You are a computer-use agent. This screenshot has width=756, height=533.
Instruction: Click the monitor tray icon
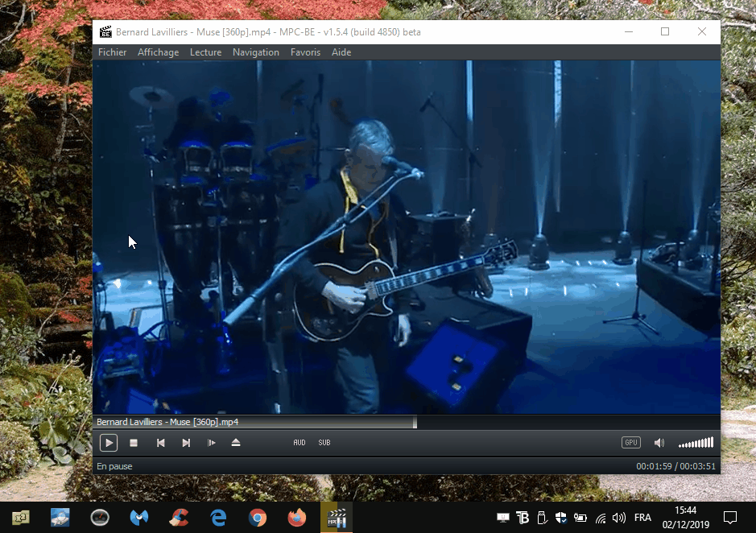pyautogui.click(x=503, y=518)
